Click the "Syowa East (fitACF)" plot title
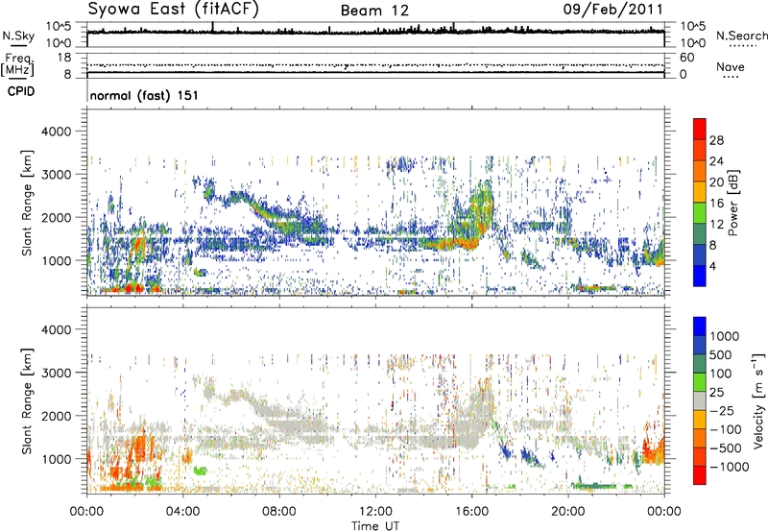This screenshot has width=768, height=532. tap(174, 9)
